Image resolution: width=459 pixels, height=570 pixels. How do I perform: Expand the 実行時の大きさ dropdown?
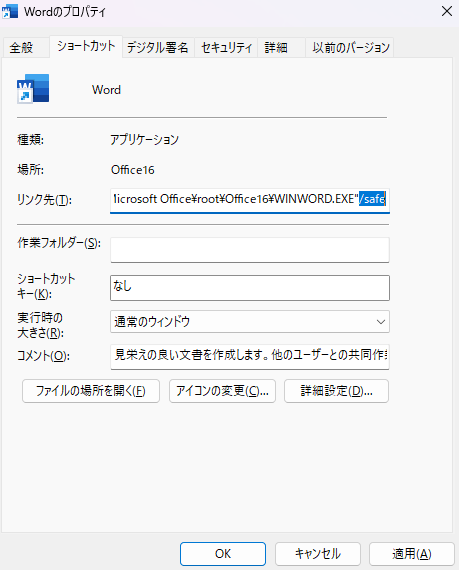[x=250, y=321]
